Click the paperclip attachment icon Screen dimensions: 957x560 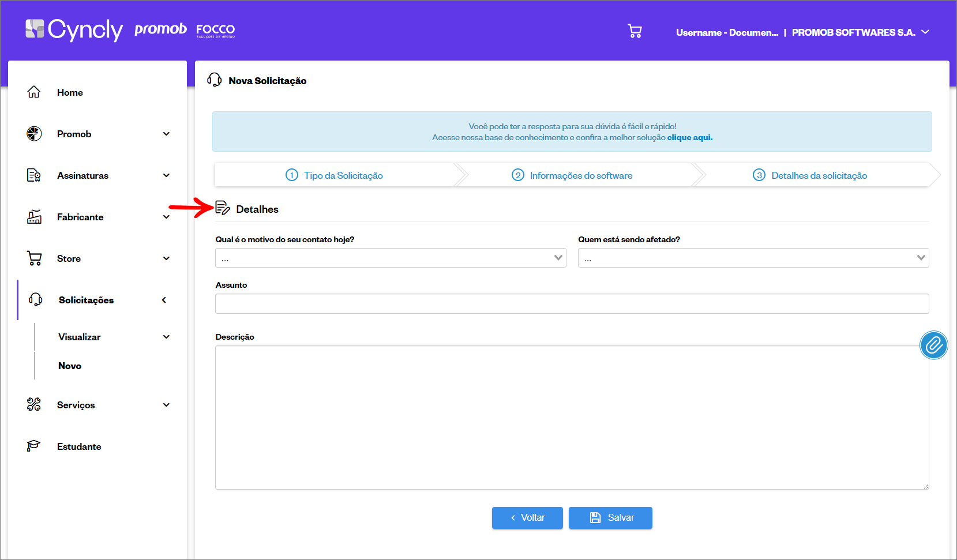pyautogui.click(x=933, y=345)
